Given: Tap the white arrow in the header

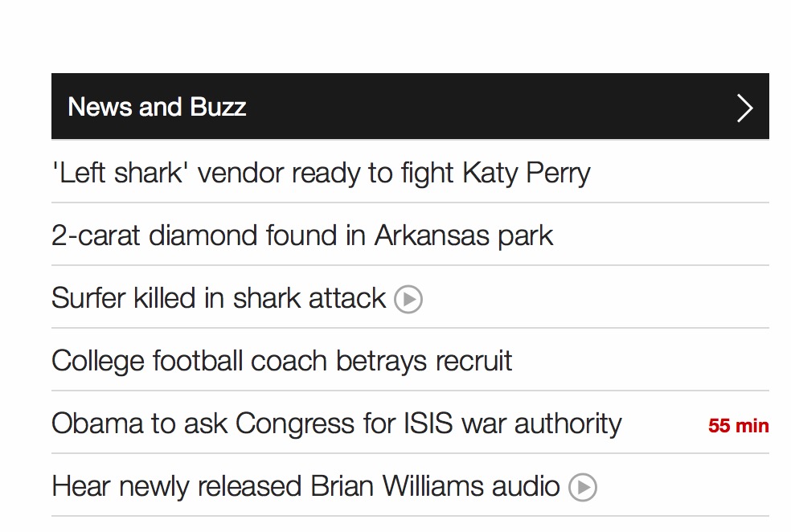Looking at the screenshot, I should point(745,108).
